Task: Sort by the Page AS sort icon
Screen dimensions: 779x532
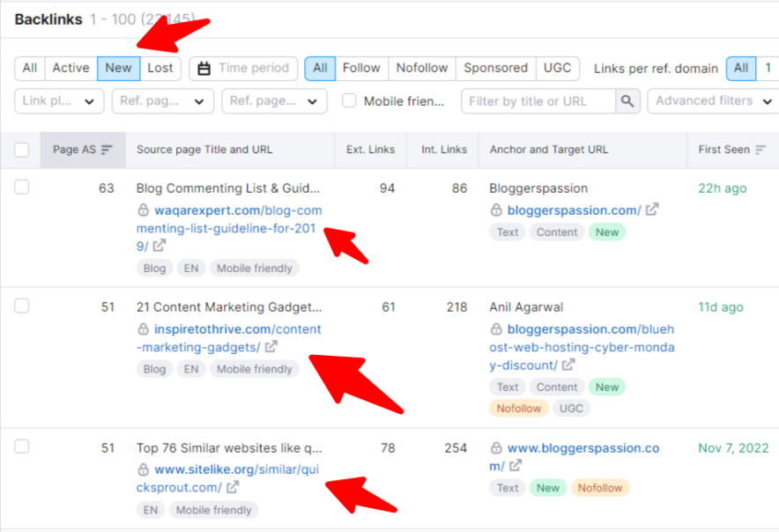Action: [x=107, y=150]
